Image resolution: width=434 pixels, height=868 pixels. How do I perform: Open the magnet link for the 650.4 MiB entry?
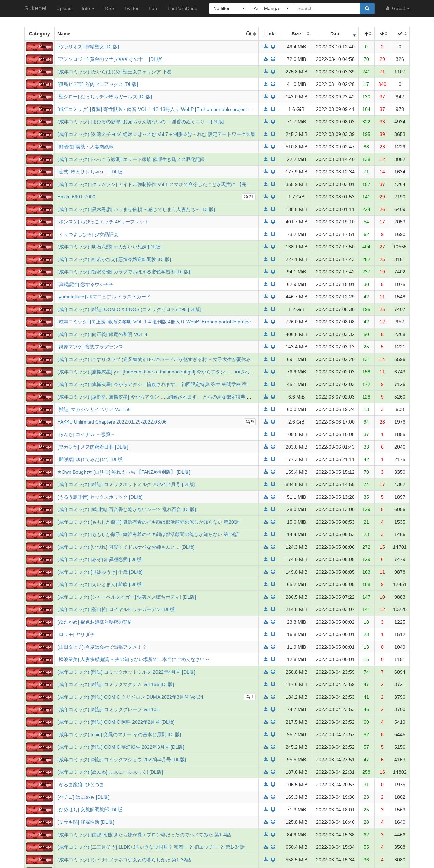click(x=273, y=847)
